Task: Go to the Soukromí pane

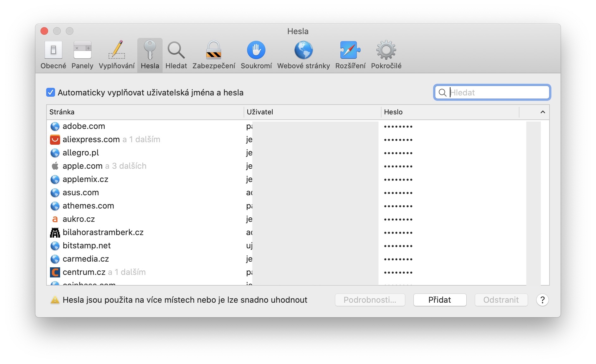Action: tap(256, 55)
